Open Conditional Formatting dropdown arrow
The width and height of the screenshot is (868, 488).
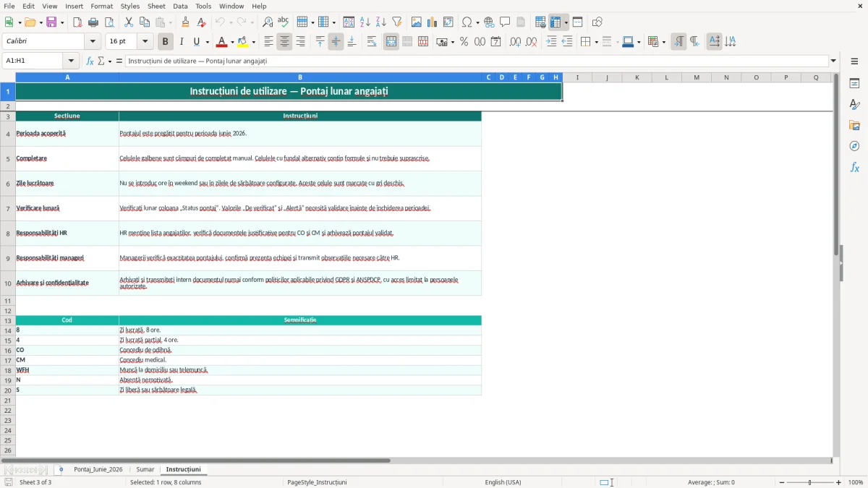(663, 42)
